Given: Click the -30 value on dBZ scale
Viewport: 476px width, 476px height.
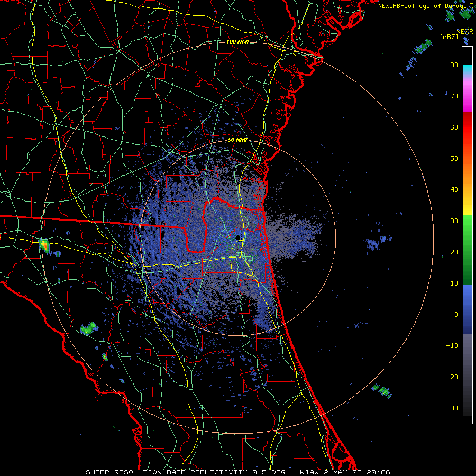Looking at the screenshot, I should (452, 408).
